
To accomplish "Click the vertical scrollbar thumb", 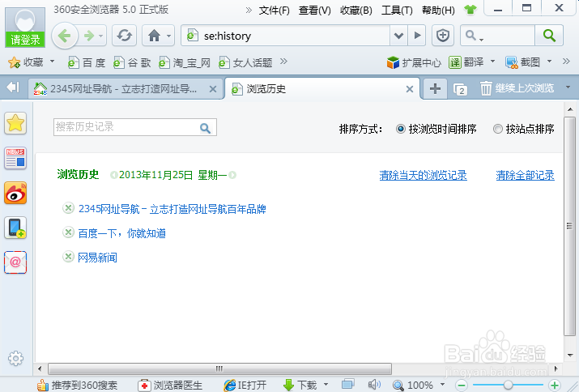I will click(x=570, y=226).
